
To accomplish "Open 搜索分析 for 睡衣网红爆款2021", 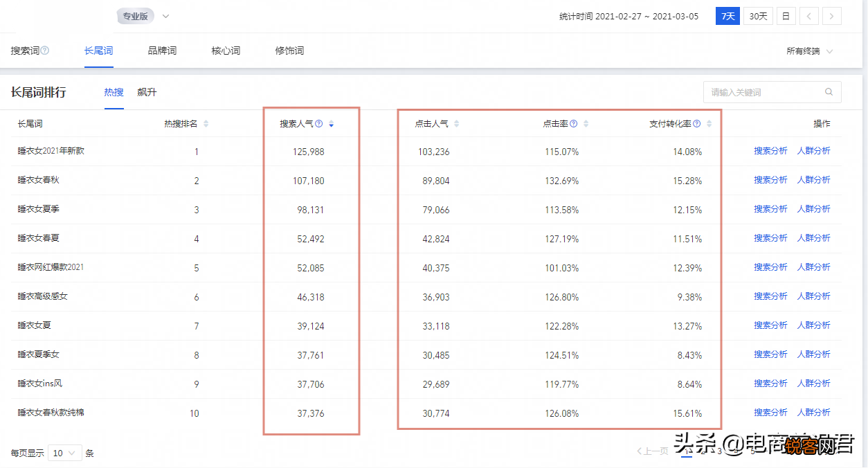I will [x=770, y=267].
